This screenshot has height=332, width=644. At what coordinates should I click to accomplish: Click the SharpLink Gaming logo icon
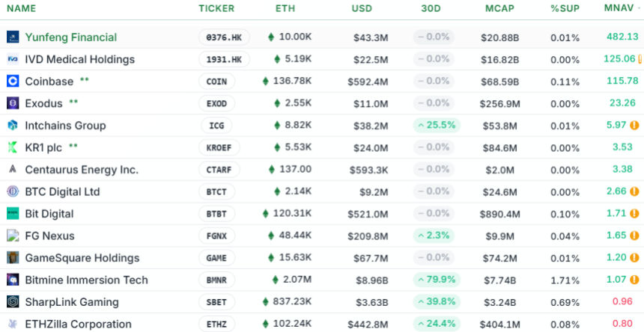(13, 302)
